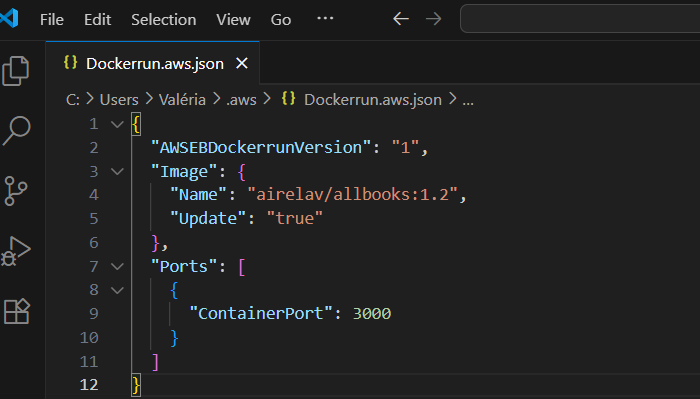Screen dimensions: 700x399
Task: Collapse the root object on line 1
Action: coord(117,124)
